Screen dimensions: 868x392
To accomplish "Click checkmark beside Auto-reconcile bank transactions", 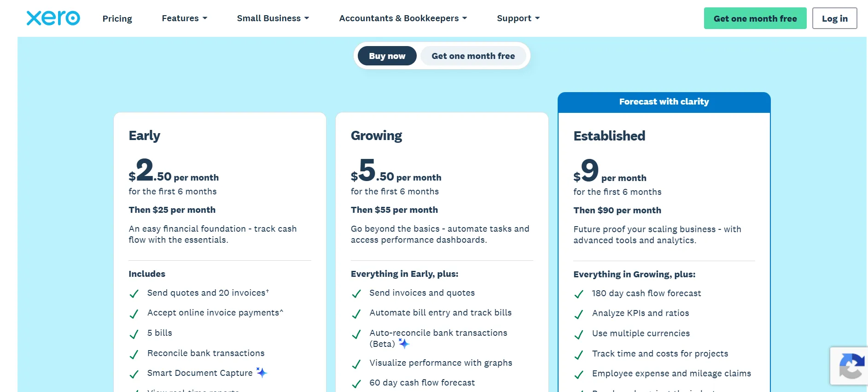I will click(x=356, y=334).
